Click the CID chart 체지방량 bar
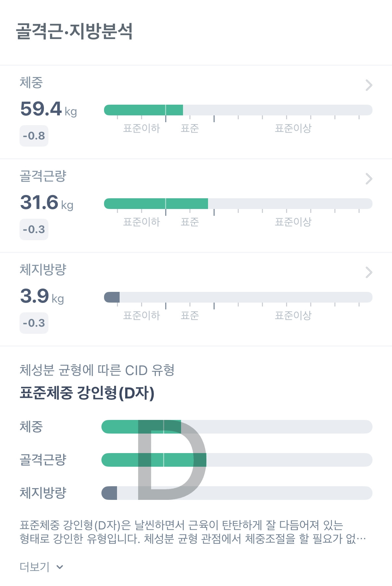 click(237, 493)
